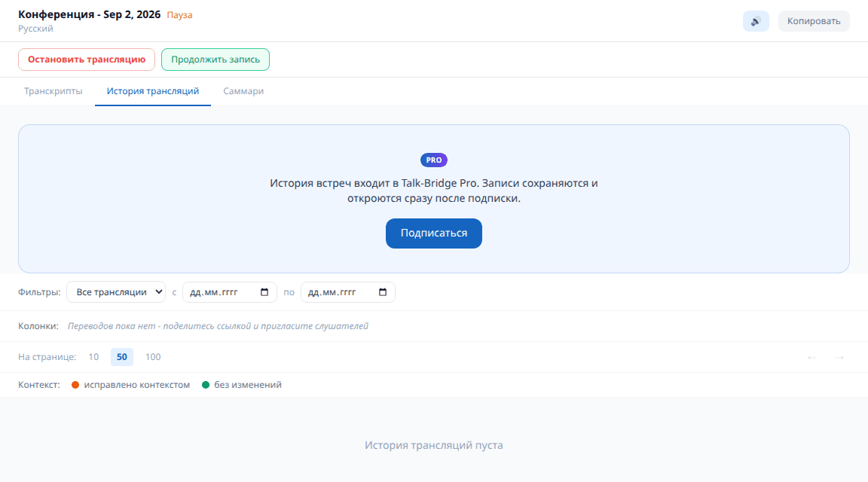Go to previous page arrow
The width and height of the screenshot is (868, 482).
point(812,358)
